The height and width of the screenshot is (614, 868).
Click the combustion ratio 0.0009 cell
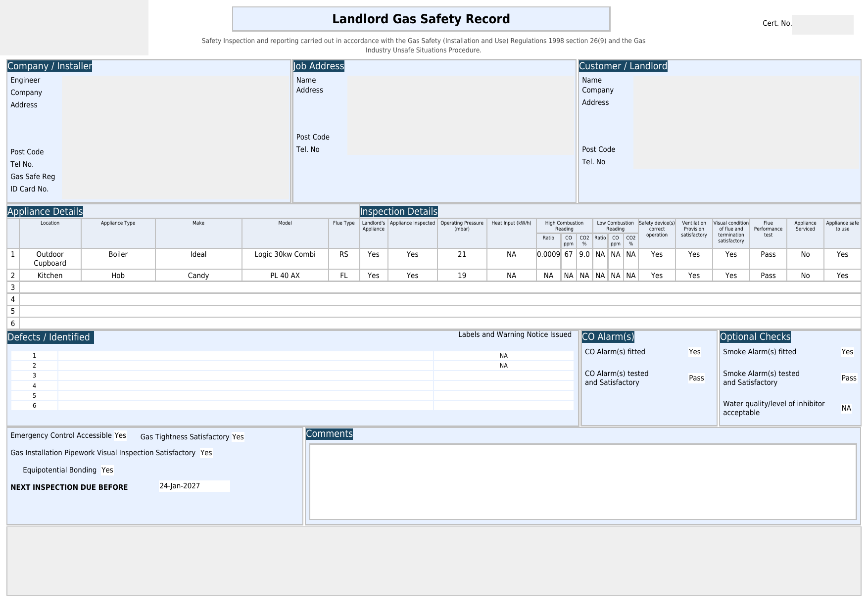[548, 259]
